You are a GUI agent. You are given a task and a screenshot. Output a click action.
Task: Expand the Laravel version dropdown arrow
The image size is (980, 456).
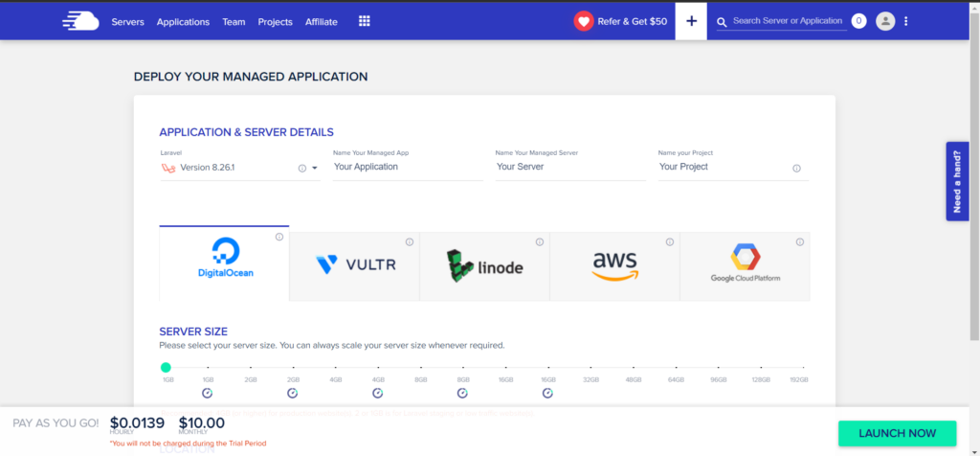[314, 169]
